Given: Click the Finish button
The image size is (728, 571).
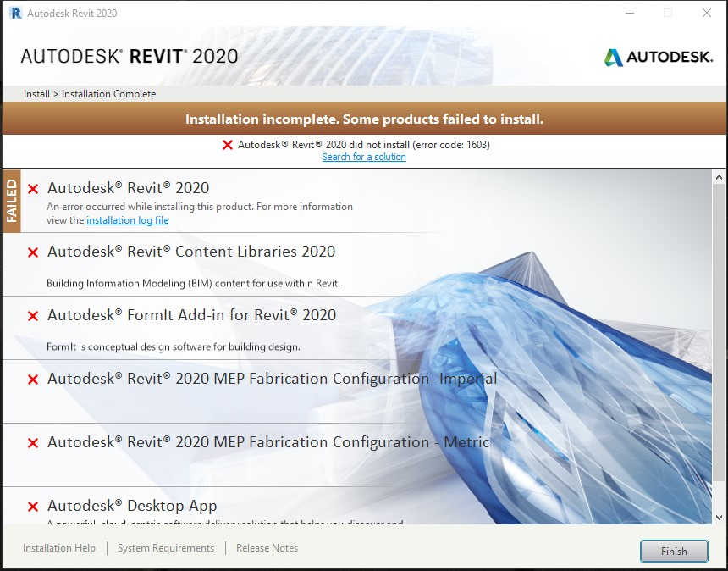Looking at the screenshot, I should 674,551.
